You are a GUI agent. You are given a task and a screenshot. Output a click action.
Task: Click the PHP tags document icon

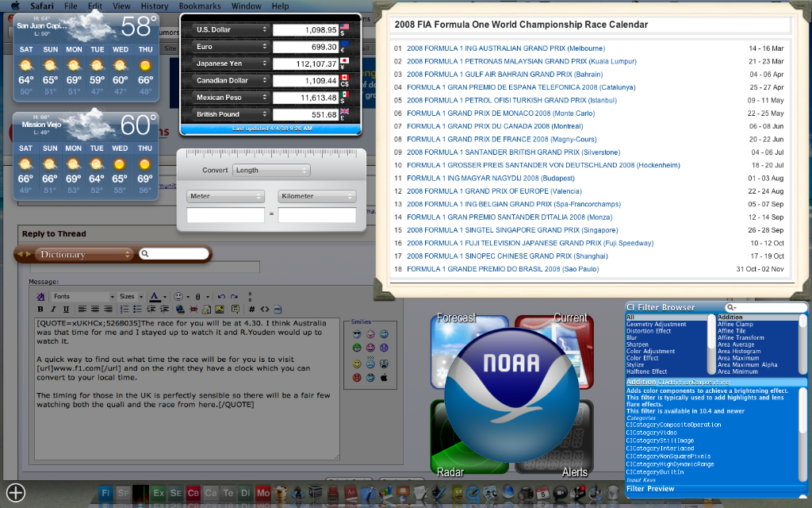(x=278, y=310)
